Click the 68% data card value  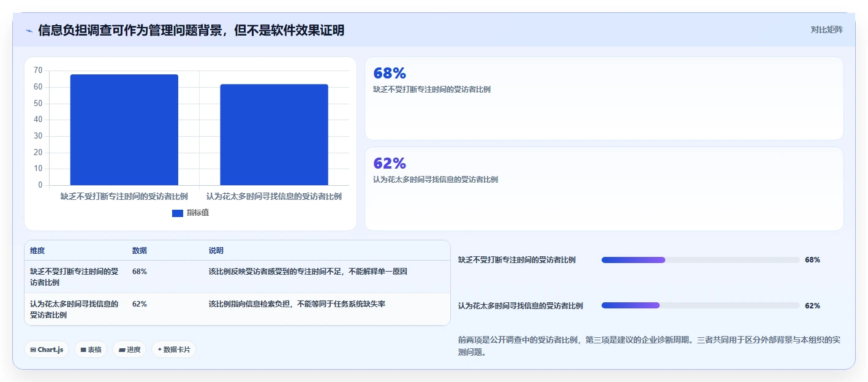pyautogui.click(x=390, y=74)
